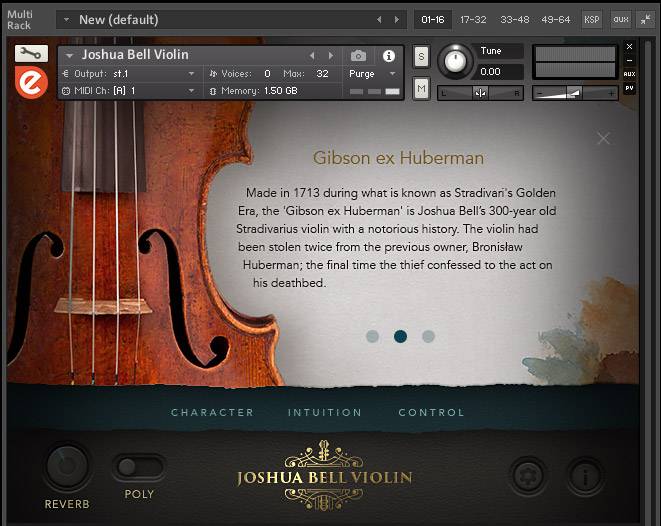Click the round info button at bottom right
The height and width of the screenshot is (526, 661).
tap(585, 473)
